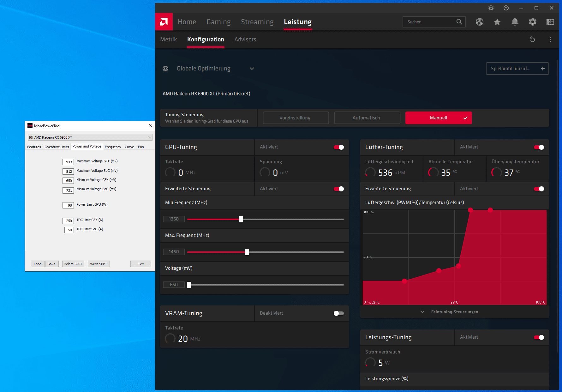Click Power Limit GPU field 98
Screen dimensions: 562x392
[69, 205]
